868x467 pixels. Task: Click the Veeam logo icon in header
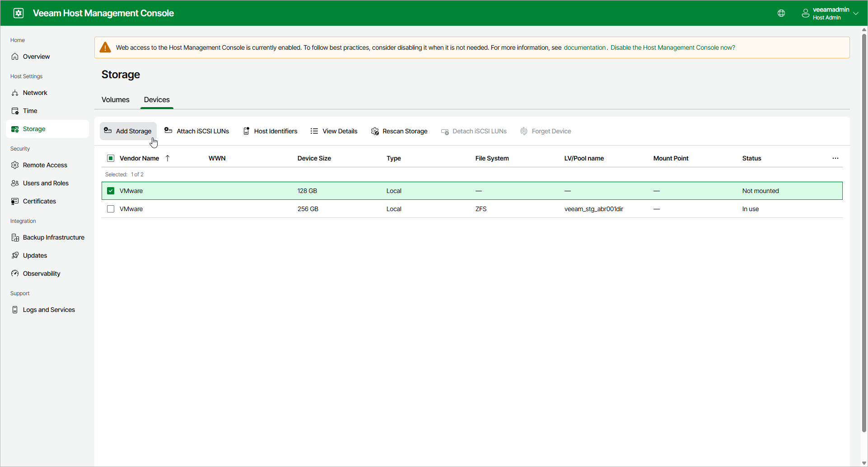pyautogui.click(x=19, y=13)
